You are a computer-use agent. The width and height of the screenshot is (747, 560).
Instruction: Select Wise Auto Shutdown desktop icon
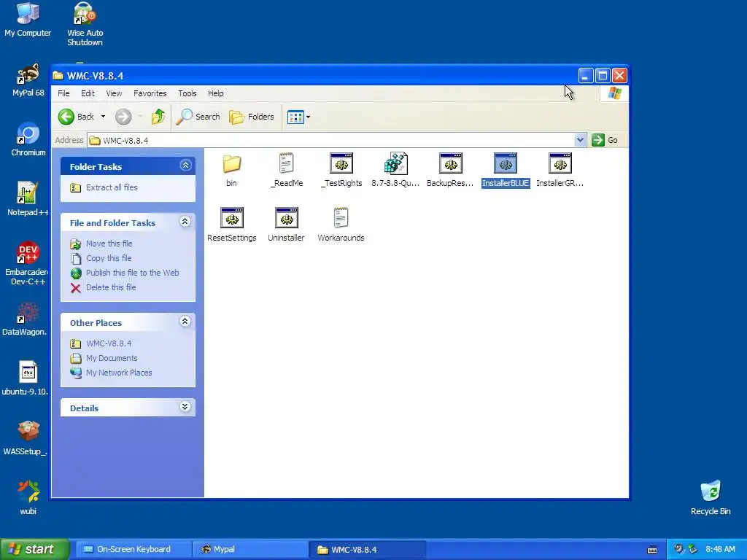point(85,24)
